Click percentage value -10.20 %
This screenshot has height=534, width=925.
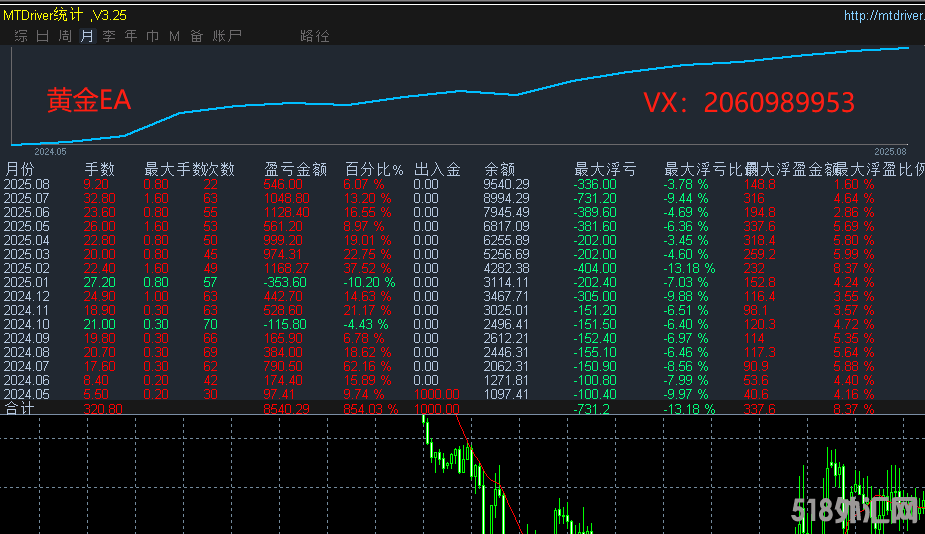pos(369,283)
